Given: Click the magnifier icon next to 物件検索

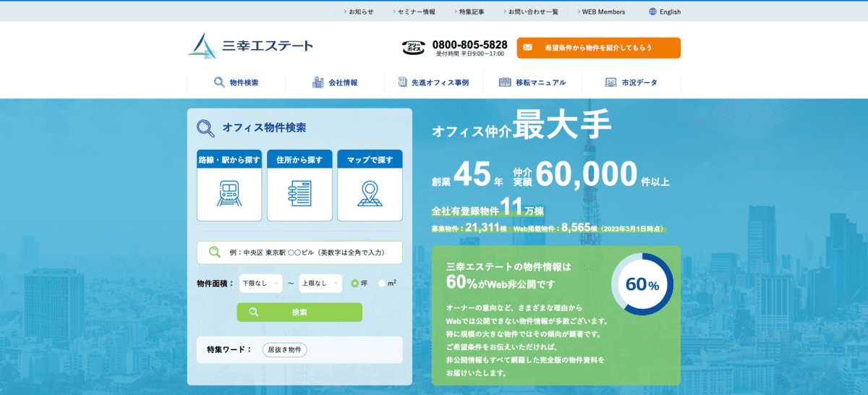Looking at the screenshot, I should point(219,82).
